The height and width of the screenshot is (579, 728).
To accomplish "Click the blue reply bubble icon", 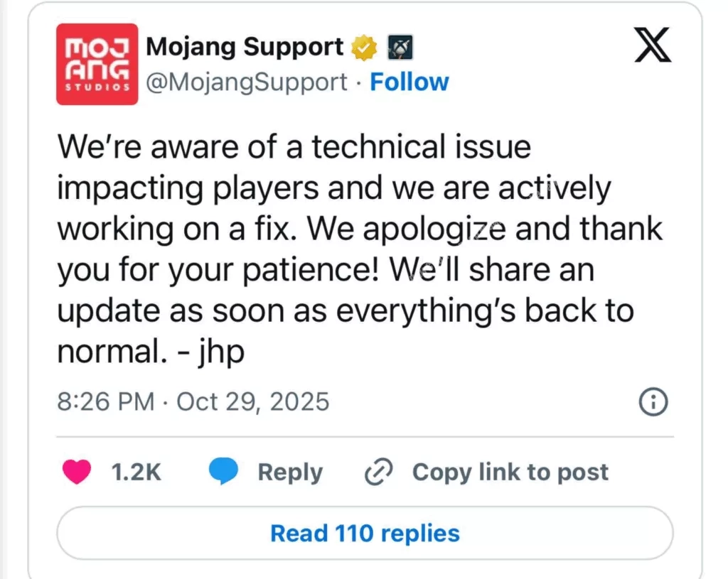I will (223, 472).
